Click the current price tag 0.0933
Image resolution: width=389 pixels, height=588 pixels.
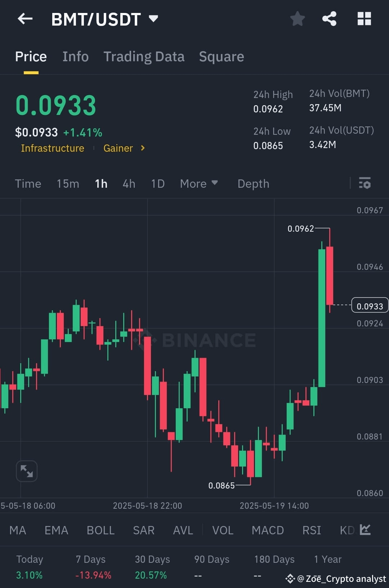tap(370, 305)
